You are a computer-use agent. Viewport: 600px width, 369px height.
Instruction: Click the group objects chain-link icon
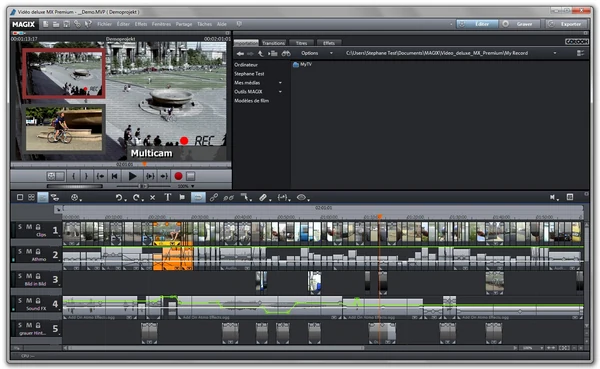click(x=214, y=198)
